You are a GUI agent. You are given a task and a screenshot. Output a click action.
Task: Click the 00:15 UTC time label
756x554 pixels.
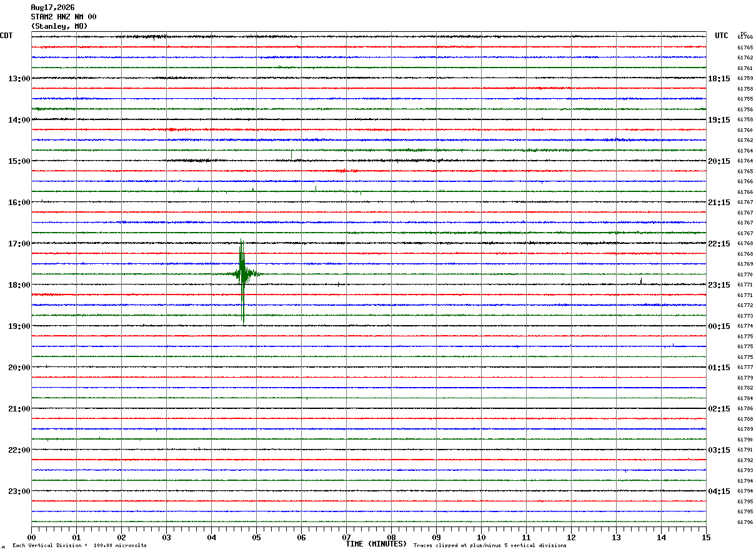719,326
